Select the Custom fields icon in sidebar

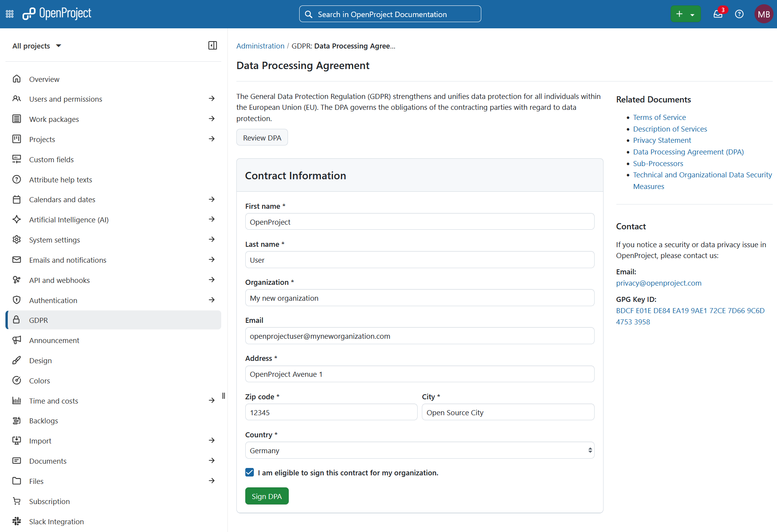coord(17,159)
